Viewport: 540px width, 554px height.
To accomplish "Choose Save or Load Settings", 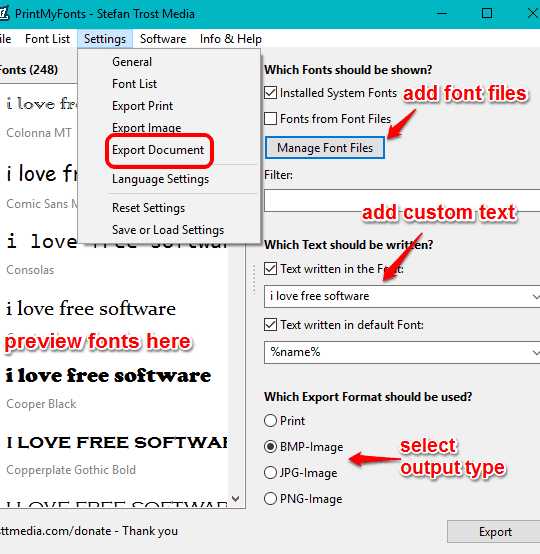I will 169,230.
